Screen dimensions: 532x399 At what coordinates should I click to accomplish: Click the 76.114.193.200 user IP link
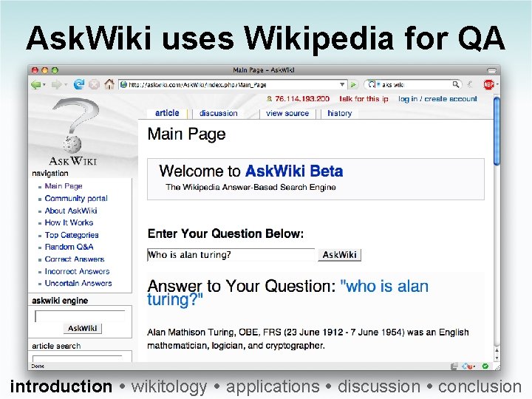point(302,99)
